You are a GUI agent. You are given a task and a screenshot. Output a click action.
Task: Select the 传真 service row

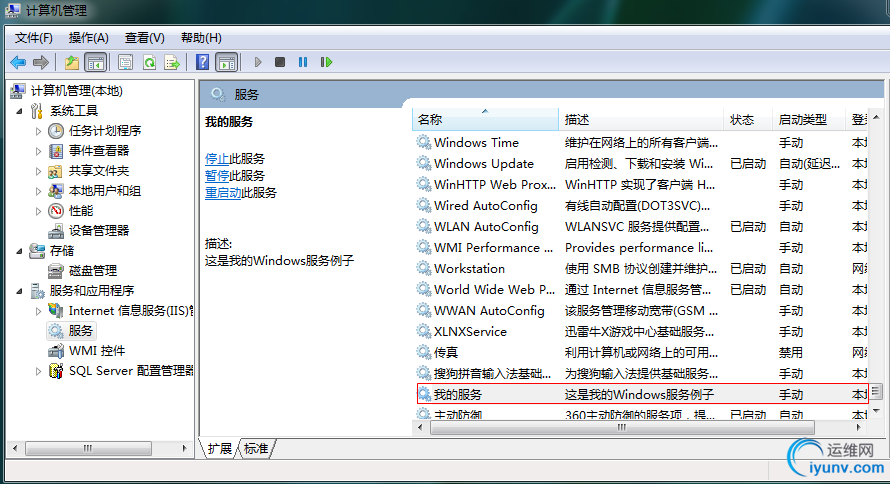pos(641,352)
